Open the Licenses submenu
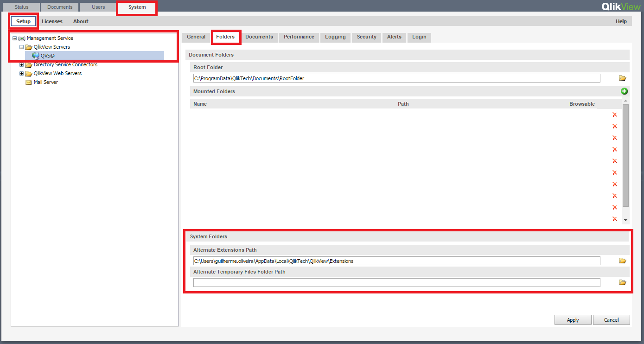The height and width of the screenshot is (344, 644). [x=52, y=21]
